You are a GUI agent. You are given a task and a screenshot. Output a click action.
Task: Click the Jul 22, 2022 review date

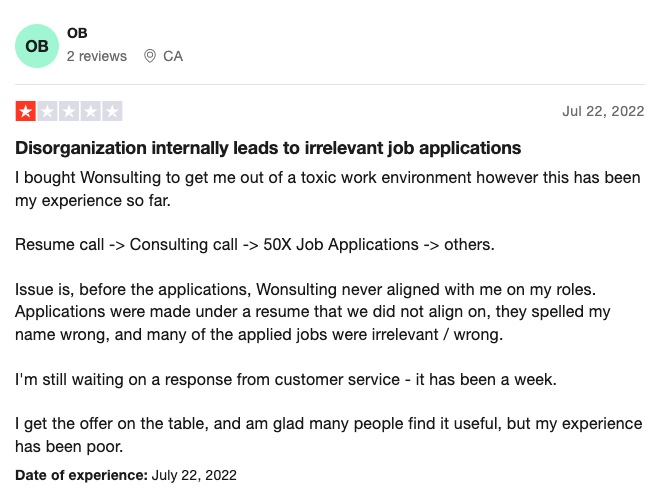[x=603, y=111]
